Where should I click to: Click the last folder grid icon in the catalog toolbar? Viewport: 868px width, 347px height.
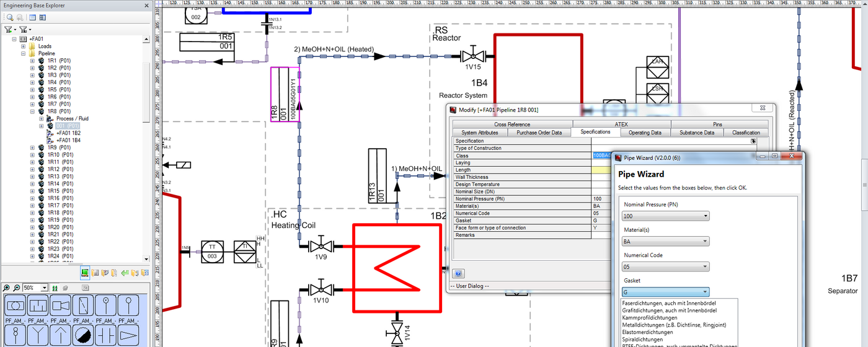coord(144,273)
